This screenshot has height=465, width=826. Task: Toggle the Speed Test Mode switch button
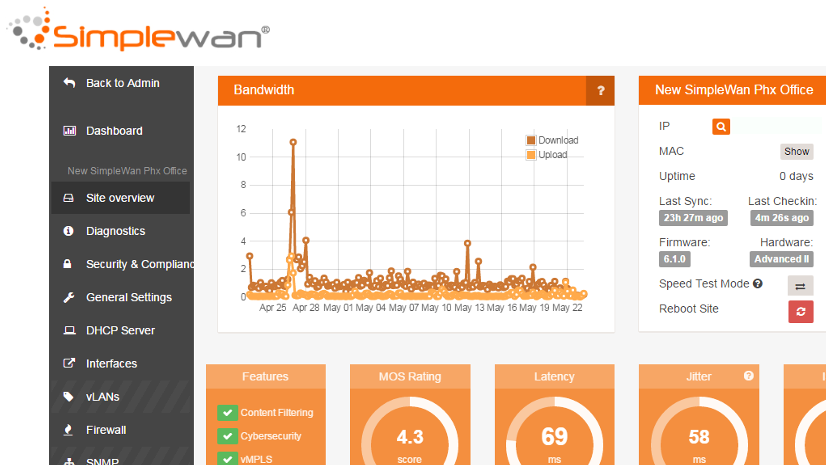(x=800, y=285)
